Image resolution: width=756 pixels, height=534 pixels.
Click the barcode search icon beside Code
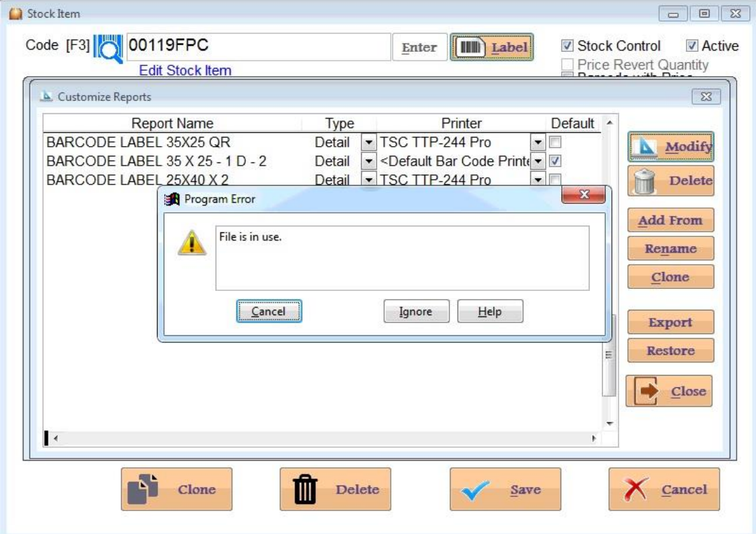[107, 47]
